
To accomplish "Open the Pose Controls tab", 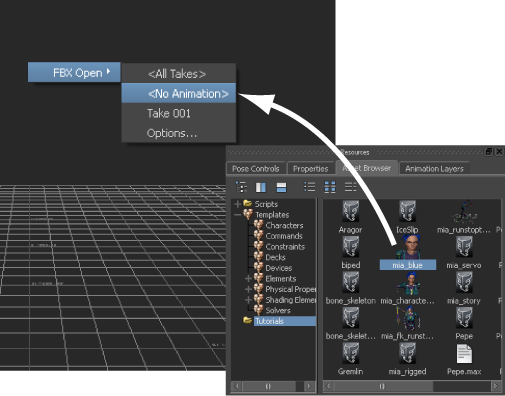I will click(x=255, y=169).
